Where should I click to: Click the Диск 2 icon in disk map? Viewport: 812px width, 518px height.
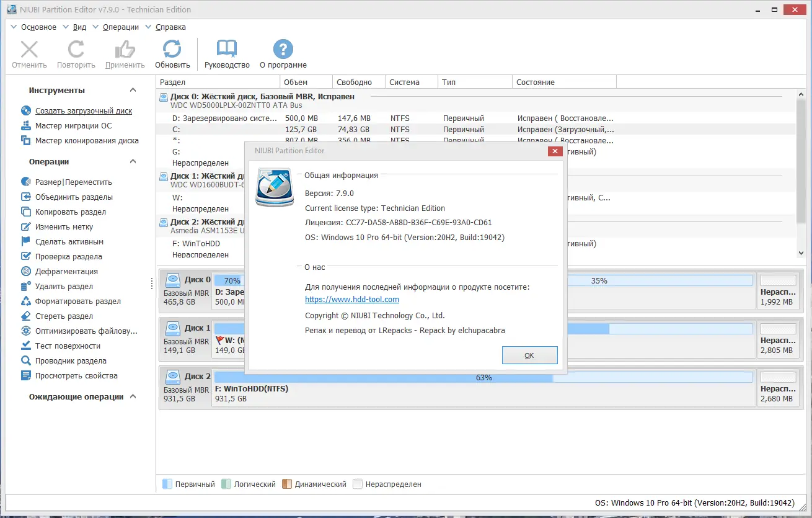(172, 376)
